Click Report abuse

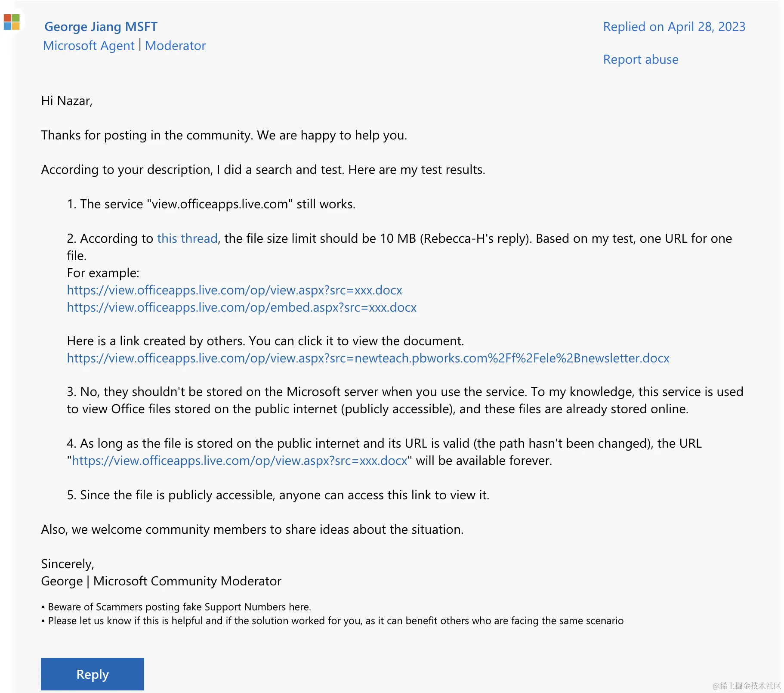tap(640, 59)
